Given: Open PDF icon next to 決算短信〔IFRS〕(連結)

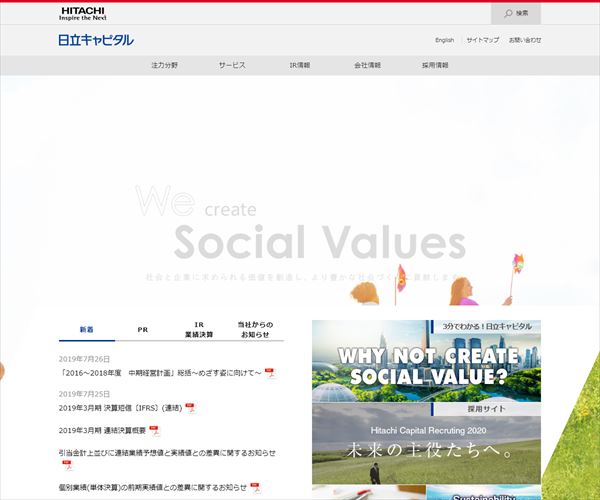Looking at the screenshot, I should 190,408.
